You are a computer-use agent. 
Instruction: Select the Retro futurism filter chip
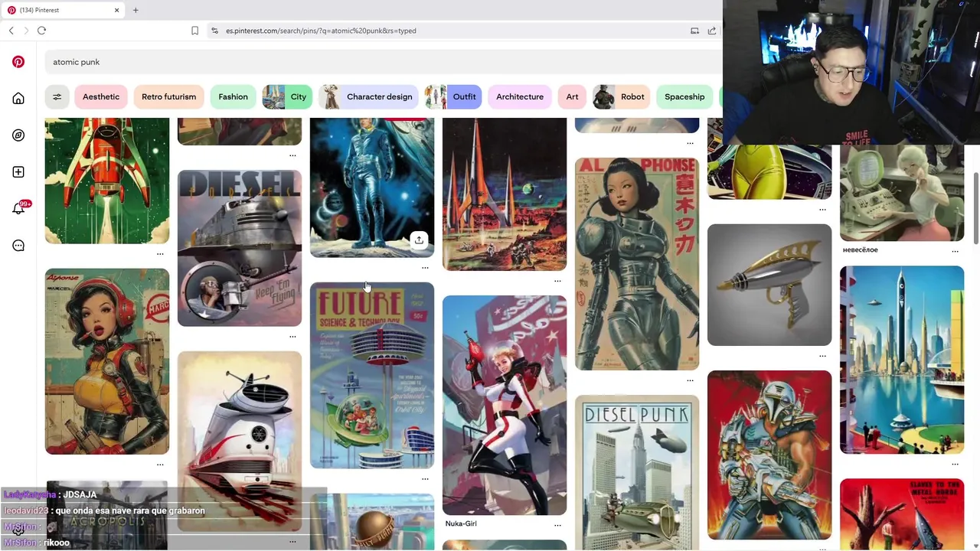pos(168,96)
